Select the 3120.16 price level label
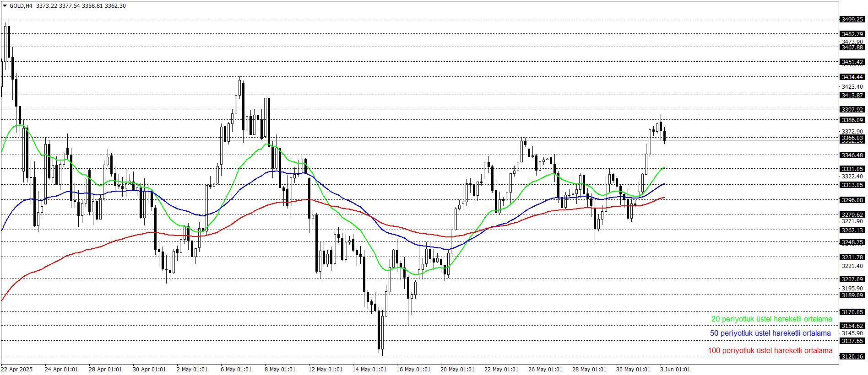 852,356
